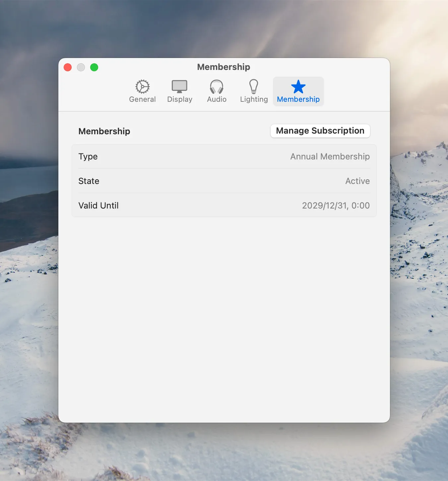The width and height of the screenshot is (448, 481).
Task: Click the Type row label
Action: pos(88,157)
